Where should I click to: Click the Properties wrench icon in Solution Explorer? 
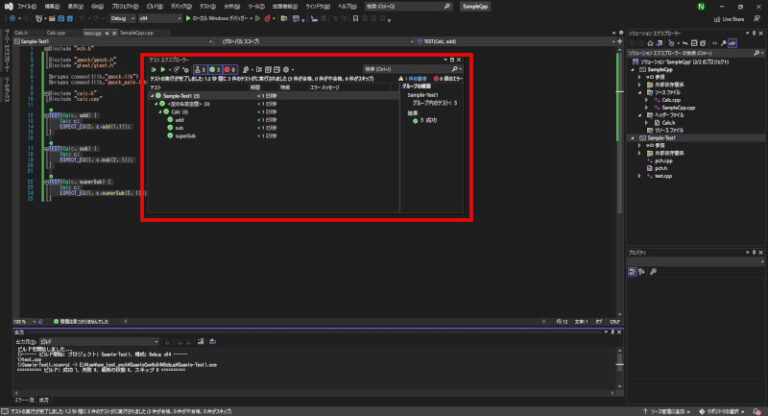tap(723, 43)
